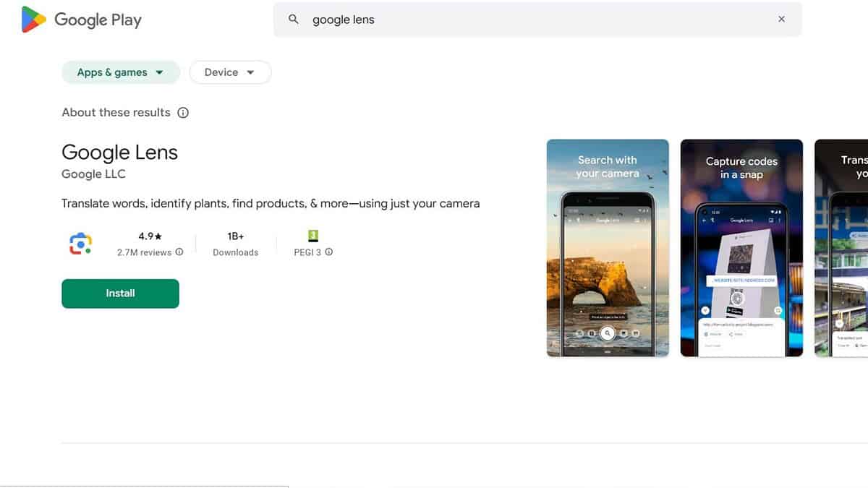868x488 pixels.
Task: Click the info icon next to 2.7M reviews
Action: pos(179,252)
